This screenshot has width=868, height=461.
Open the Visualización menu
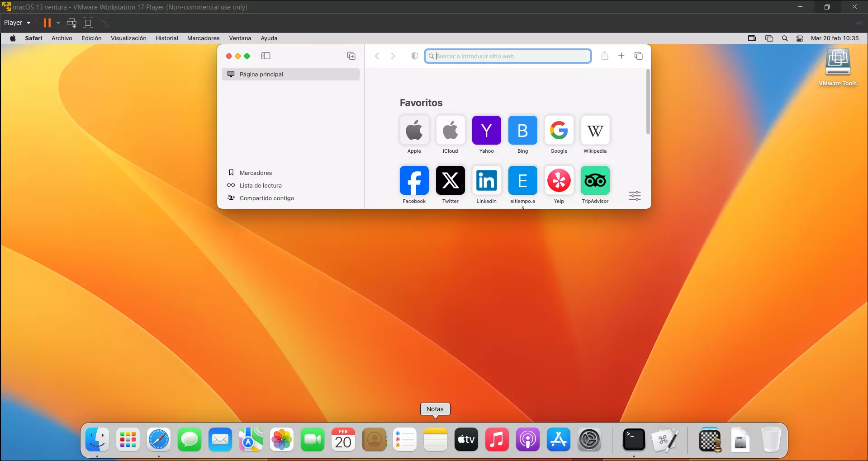point(128,38)
